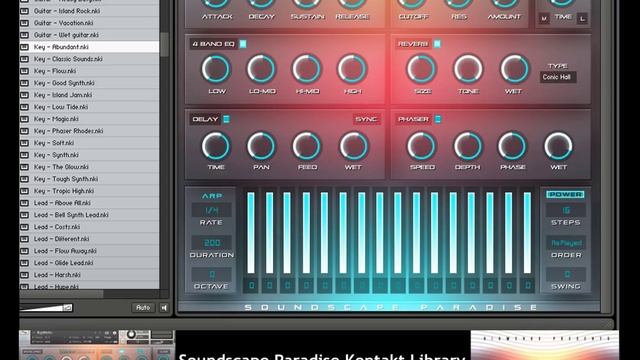Click the last arpeggiator step bar
640x360 pixels.
click(527, 233)
